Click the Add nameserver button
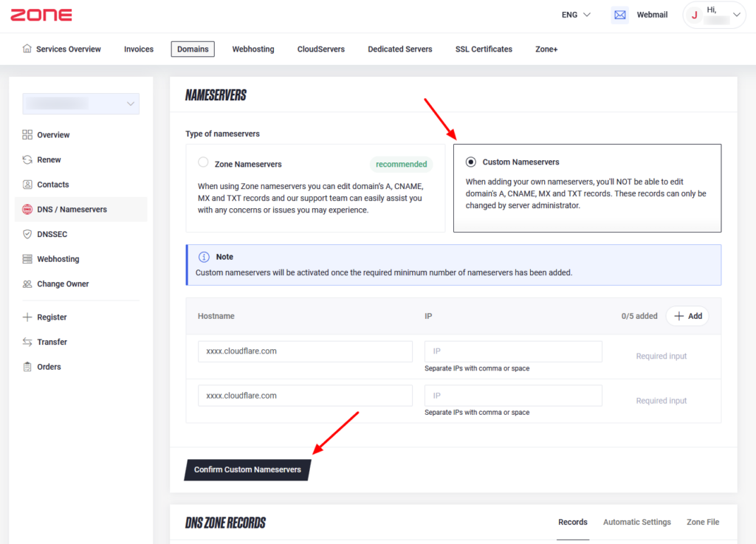 [687, 316]
